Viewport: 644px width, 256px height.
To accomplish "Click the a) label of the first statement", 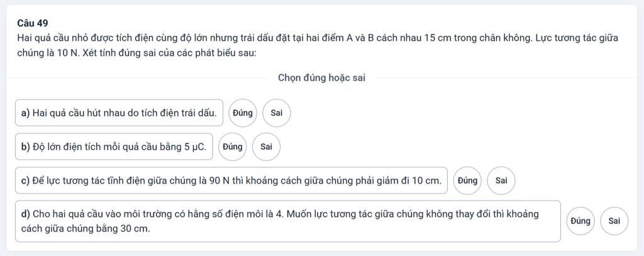I will (x=26, y=113).
